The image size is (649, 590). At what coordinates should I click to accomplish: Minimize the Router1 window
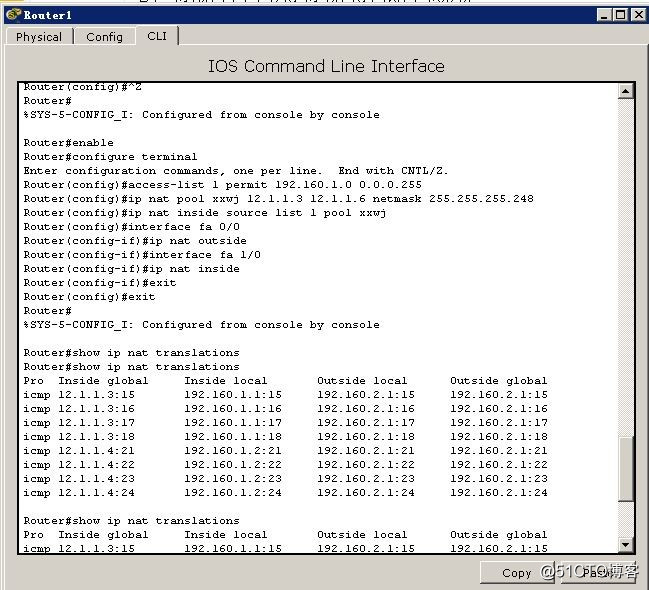coord(604,15)
